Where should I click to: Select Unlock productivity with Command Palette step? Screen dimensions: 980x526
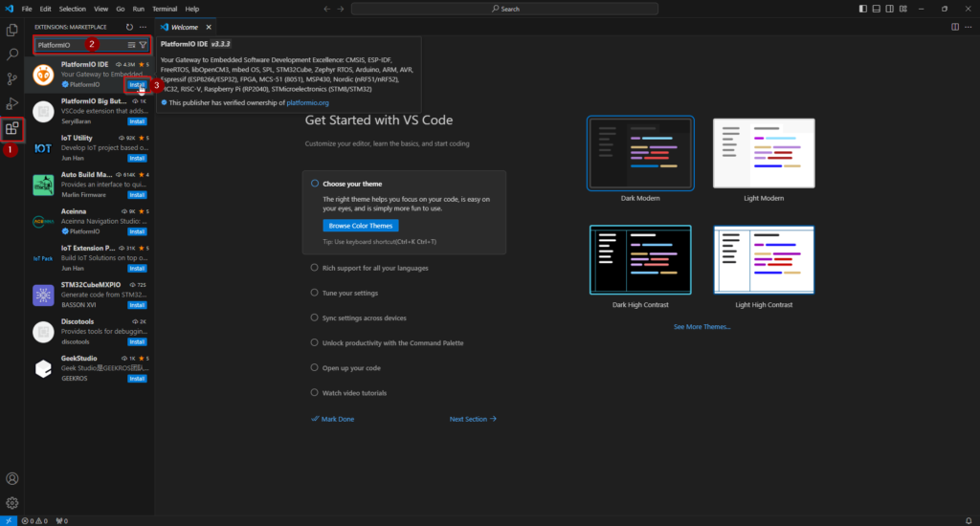(392, 343)
